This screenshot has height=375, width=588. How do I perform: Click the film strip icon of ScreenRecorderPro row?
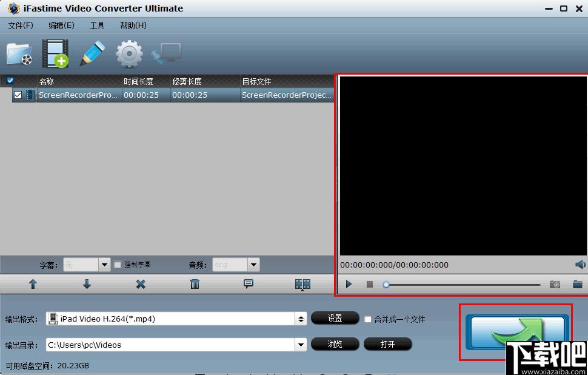pos(30,95)
